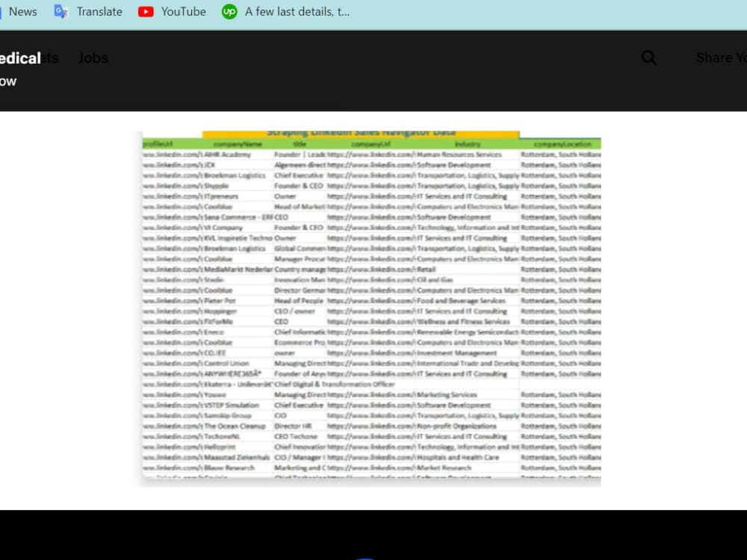Click the 'Non-profit Organizations' industry cell
The width and height of the screenshot is (747, 560).
tap(456, 426)
